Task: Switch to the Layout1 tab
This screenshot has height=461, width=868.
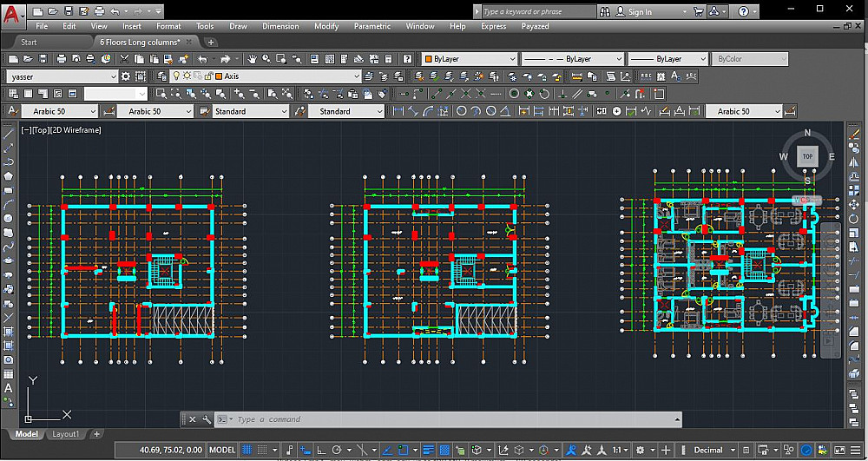Action: point(65,434)
